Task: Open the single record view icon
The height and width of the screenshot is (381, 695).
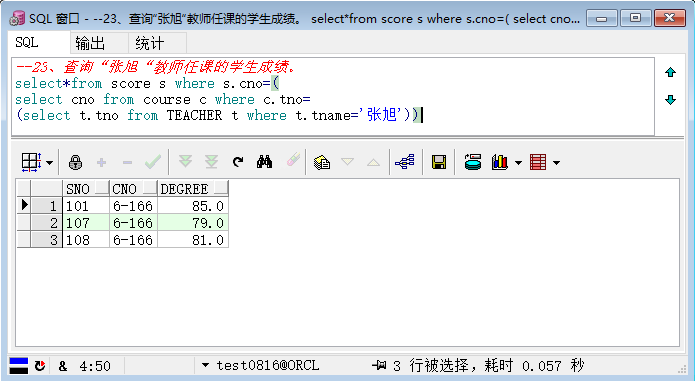Action: [x=322, y=163]
